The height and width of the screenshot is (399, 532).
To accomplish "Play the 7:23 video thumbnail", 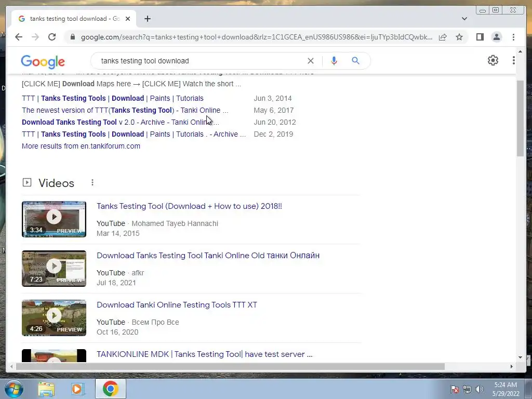I will click(54, 269).
